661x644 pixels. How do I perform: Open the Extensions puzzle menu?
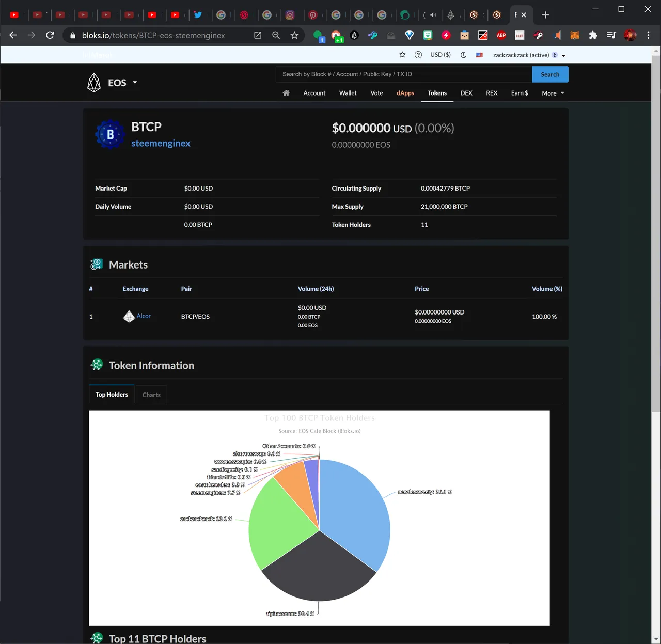click(x=593, y=35)
